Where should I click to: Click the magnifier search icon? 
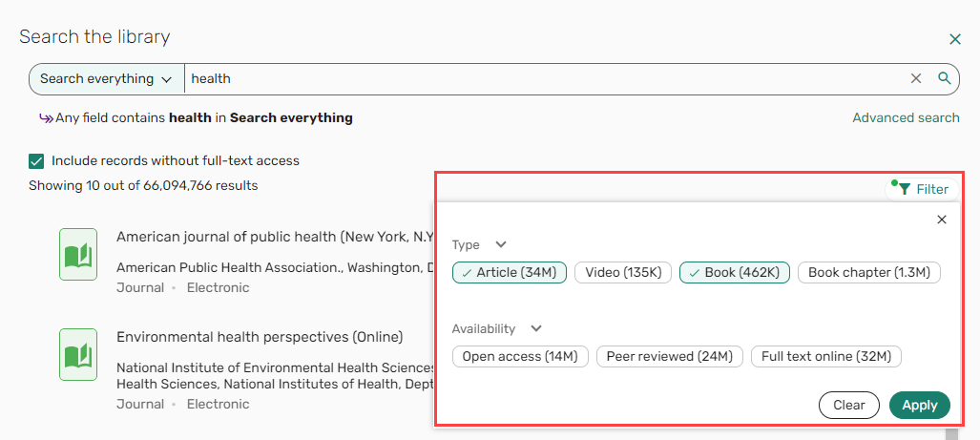[x=945, y=78]
